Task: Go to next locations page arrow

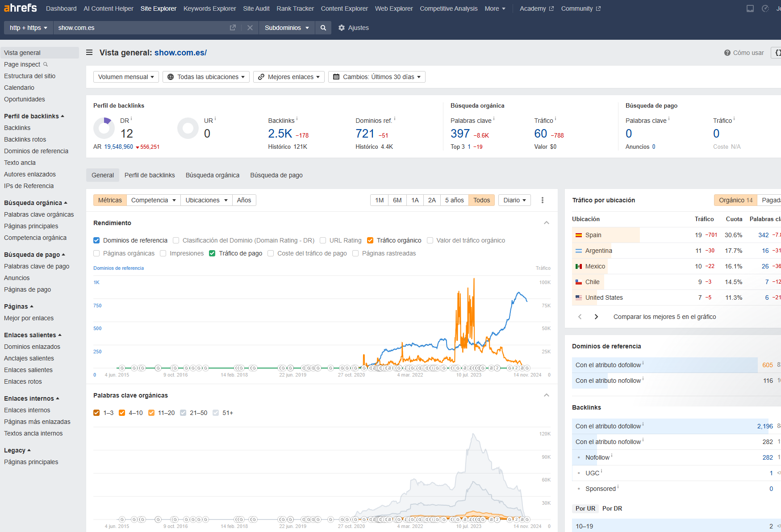Action: pyautogui.click(x=596, y=317)
